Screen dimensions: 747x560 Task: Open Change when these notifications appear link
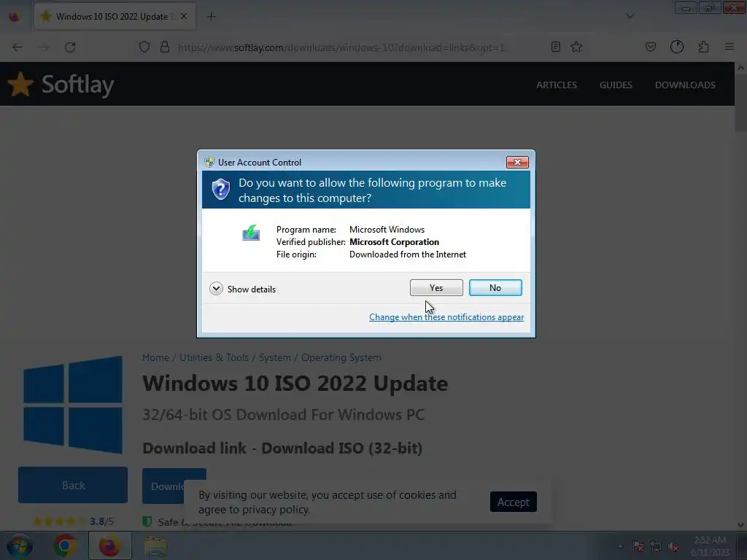446,317
